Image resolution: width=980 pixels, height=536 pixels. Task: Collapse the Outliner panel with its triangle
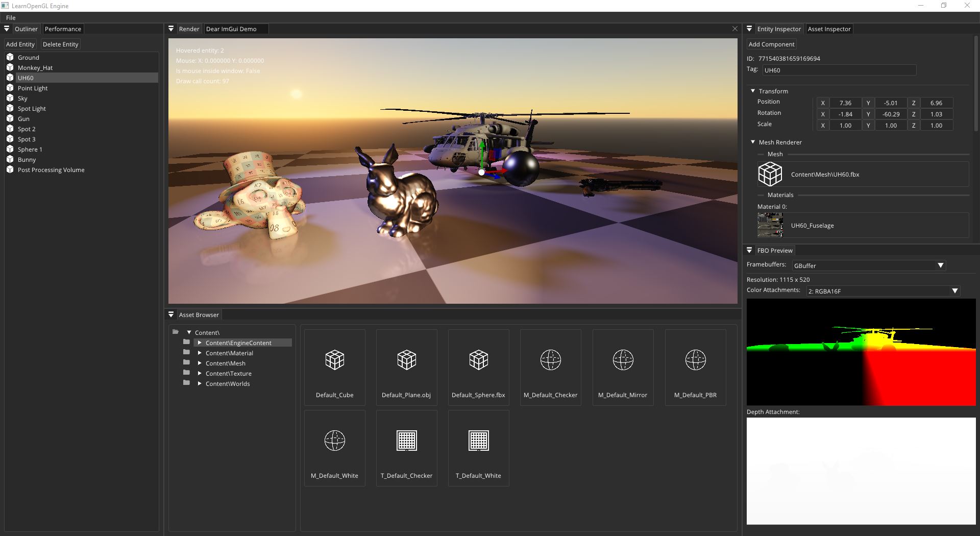7,29
